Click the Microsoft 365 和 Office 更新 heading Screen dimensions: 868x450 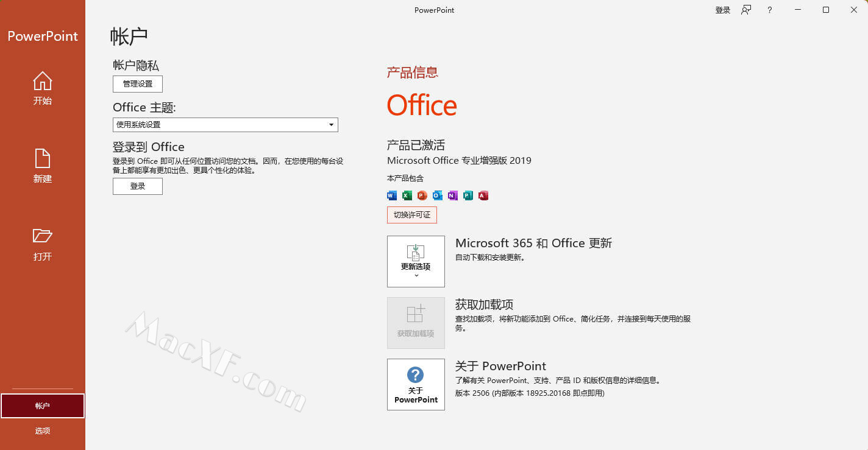tap(533, 243)
